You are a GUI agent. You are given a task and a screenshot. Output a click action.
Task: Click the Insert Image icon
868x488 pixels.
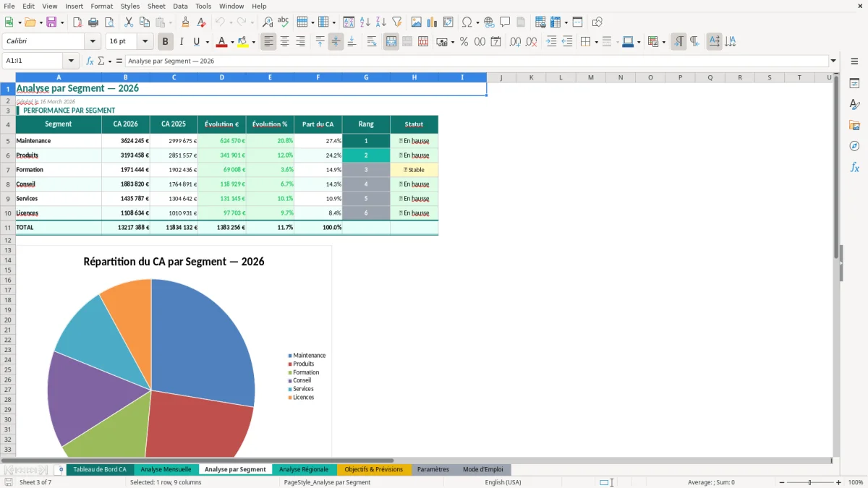click(x=417, y=22)
